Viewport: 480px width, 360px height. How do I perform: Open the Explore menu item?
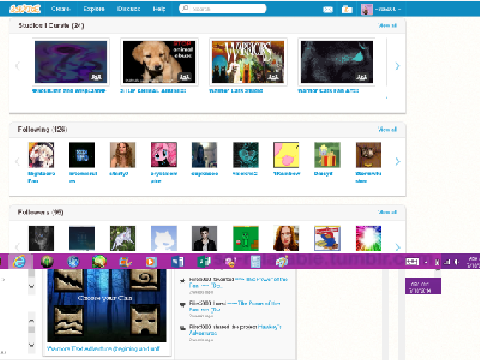click(x=94, y=9)
